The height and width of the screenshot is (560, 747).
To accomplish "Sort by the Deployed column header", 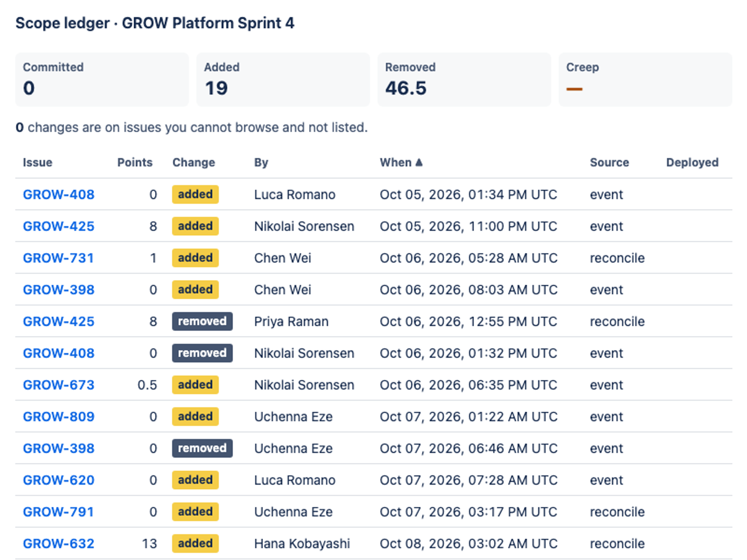I will (692, 162).
